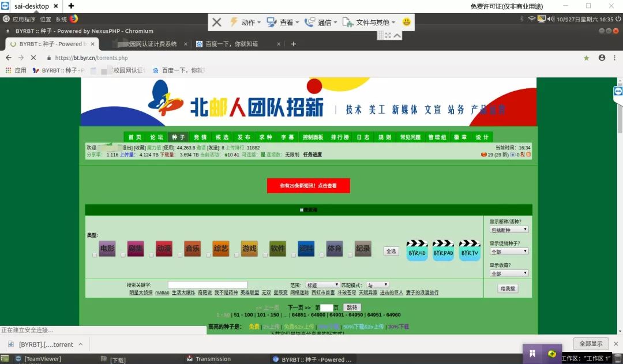Click the 游戏 category icon
This screenshot has height=364, width=623.
249,249
